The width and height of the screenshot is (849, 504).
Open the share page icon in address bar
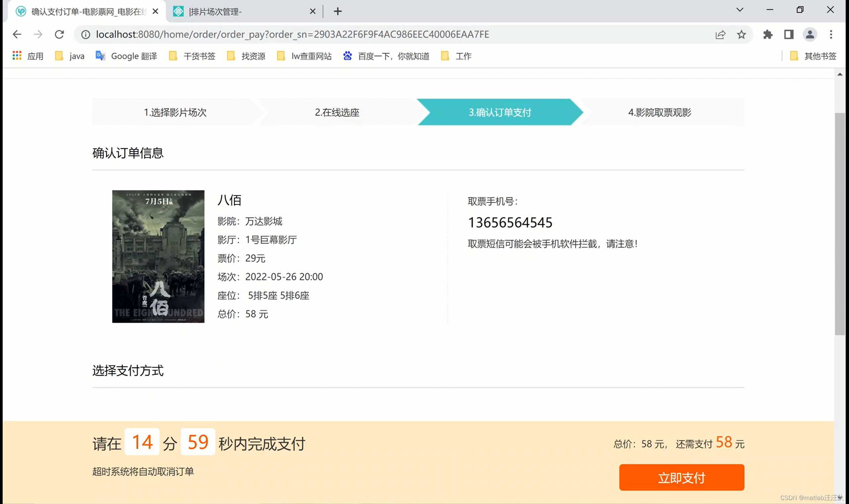(720, 34)
